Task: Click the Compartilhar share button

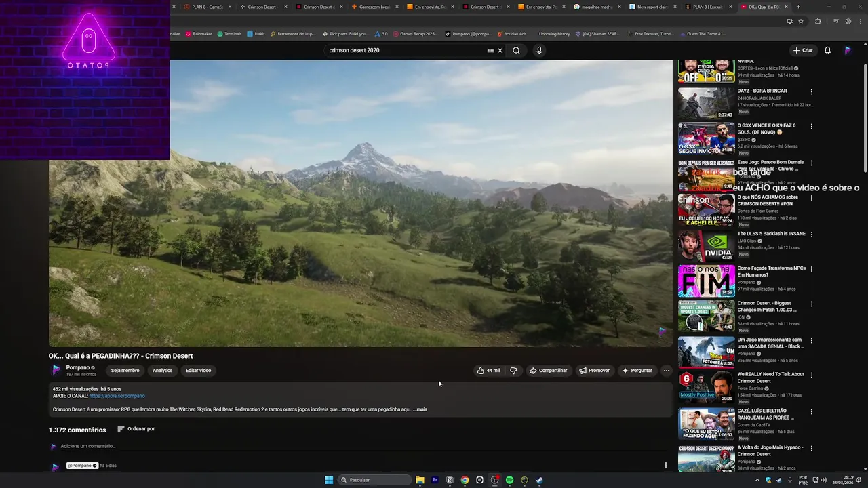Action: (x=548, y=371)
